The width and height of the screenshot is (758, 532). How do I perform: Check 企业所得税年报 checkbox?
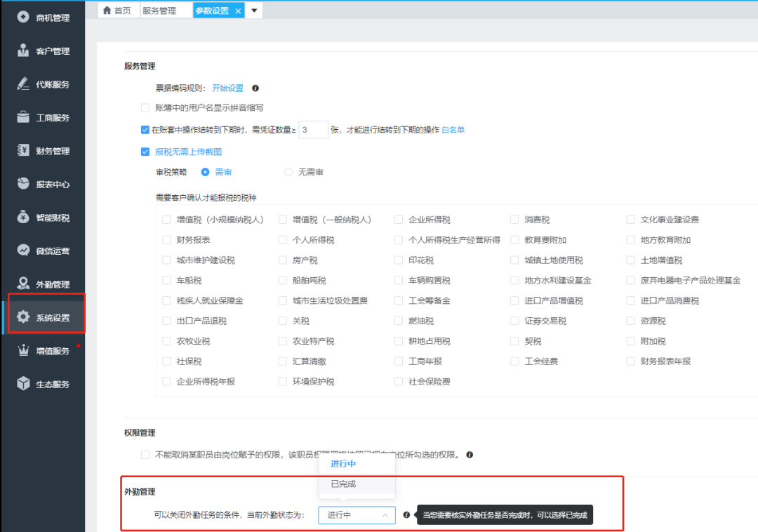(167, 382)
